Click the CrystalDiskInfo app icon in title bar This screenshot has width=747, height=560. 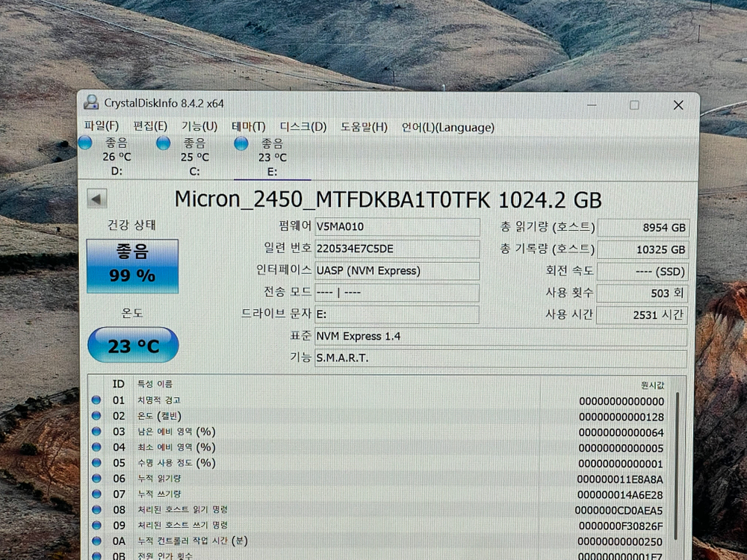pyautogui.click(x=91, y=104)
